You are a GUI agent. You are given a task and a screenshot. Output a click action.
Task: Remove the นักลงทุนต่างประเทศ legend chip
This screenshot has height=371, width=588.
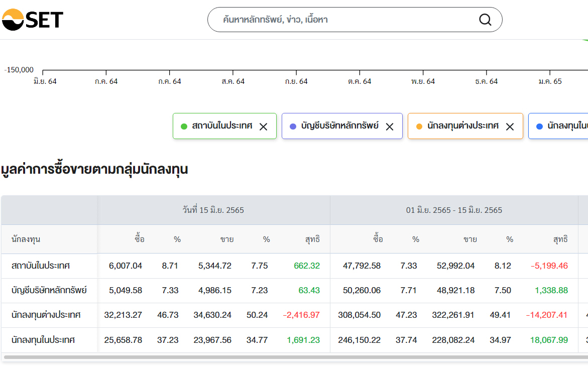point(510,127)
